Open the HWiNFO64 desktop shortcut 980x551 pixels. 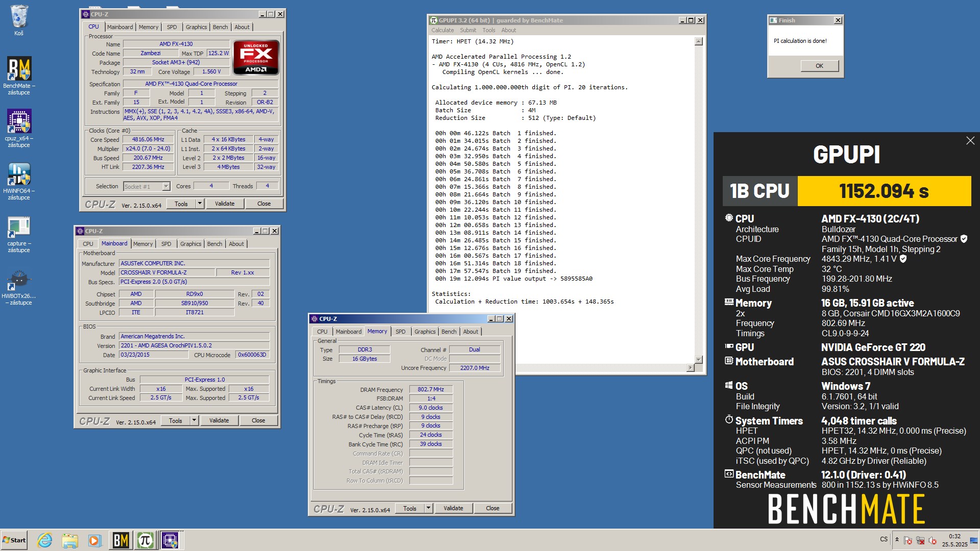pos(19,181)
